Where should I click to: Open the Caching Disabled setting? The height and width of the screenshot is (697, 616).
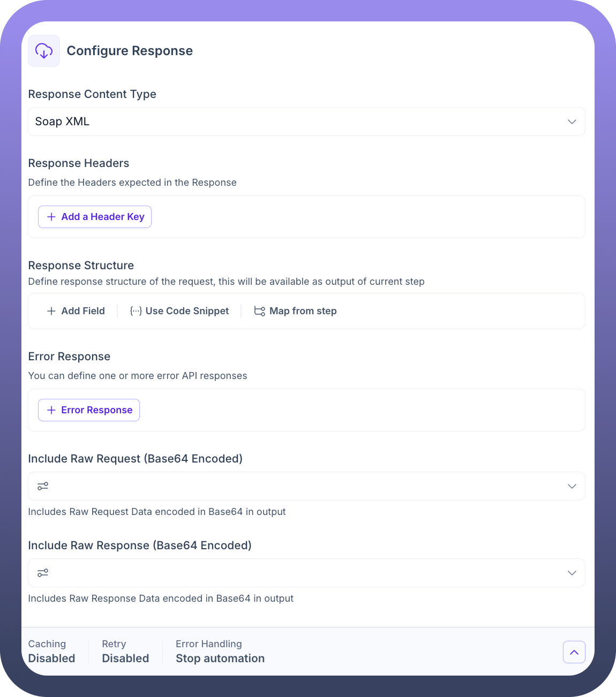pos(51,651)
